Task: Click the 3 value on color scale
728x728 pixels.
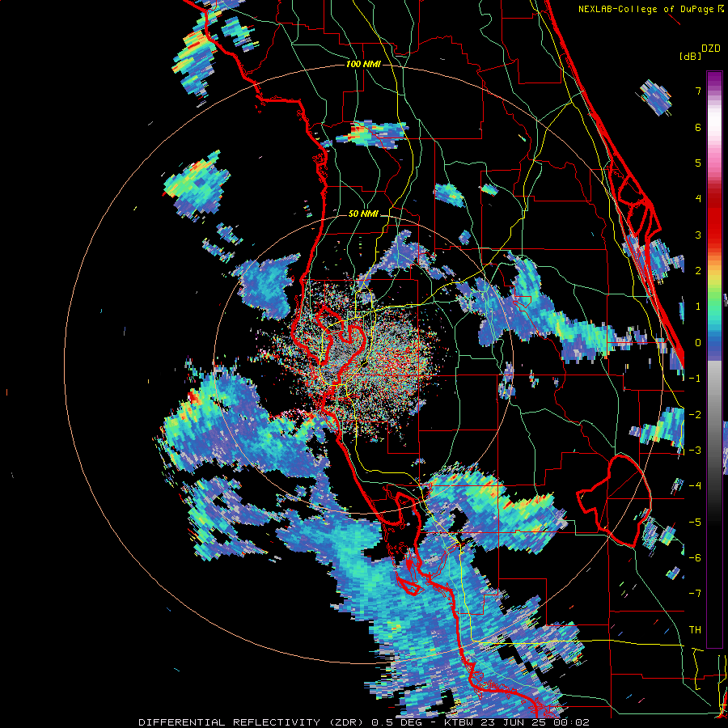Action: pos(698,235)
